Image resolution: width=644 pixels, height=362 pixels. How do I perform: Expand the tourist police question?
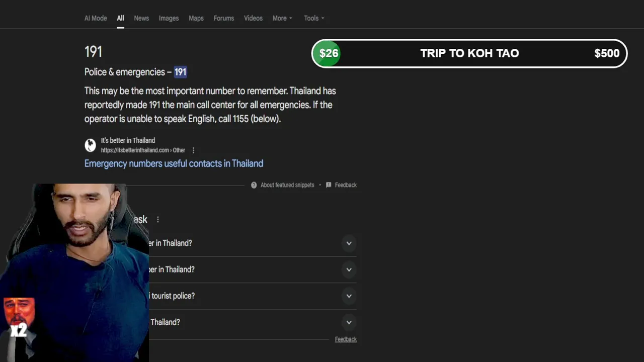coord(349,296)
